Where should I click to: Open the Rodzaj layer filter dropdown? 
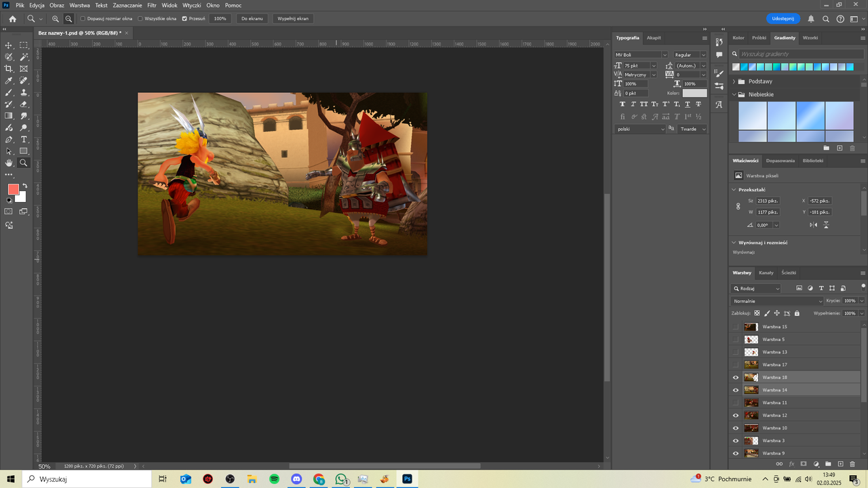755,289
